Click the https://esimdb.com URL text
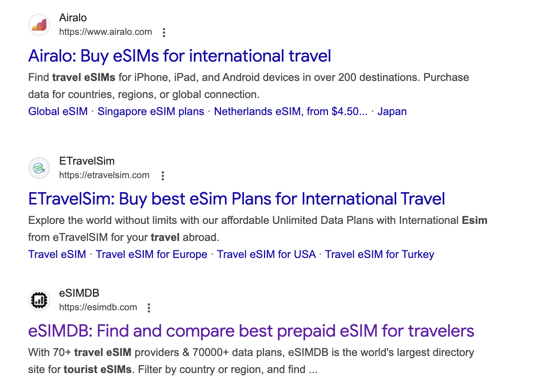The height and width of the screenshot is (392, 535). click(98, 308)
